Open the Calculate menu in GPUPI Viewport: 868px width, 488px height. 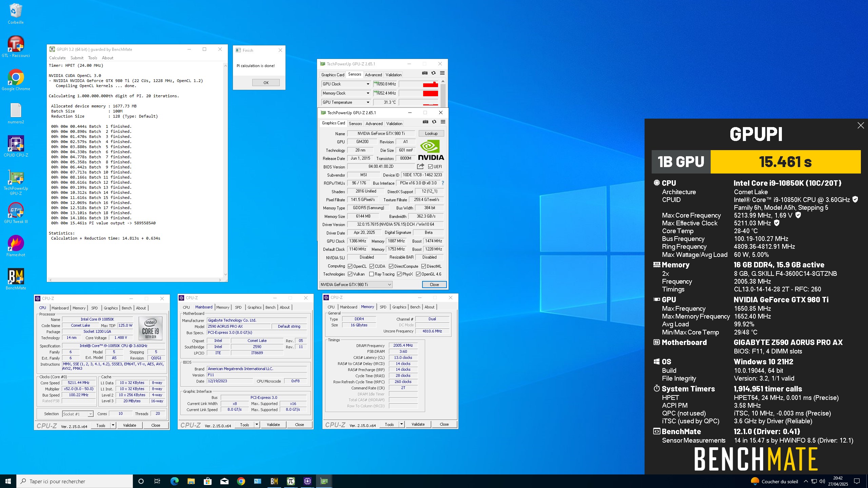pyautogui.click(x=57, y=58)
